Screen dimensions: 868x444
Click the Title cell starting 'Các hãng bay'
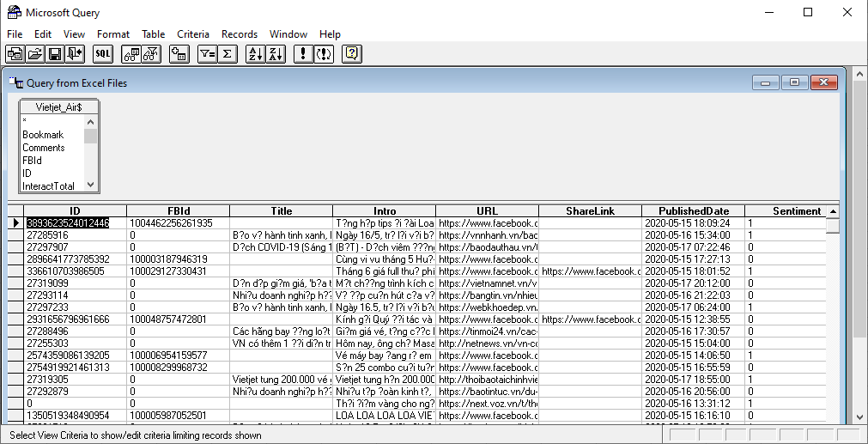click(282, 331)
